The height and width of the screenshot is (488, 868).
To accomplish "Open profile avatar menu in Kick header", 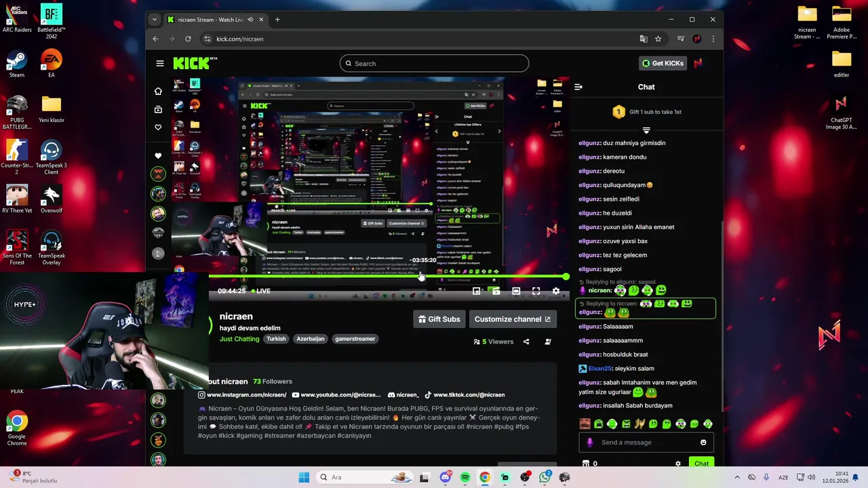I will click(x=698, y=63).
